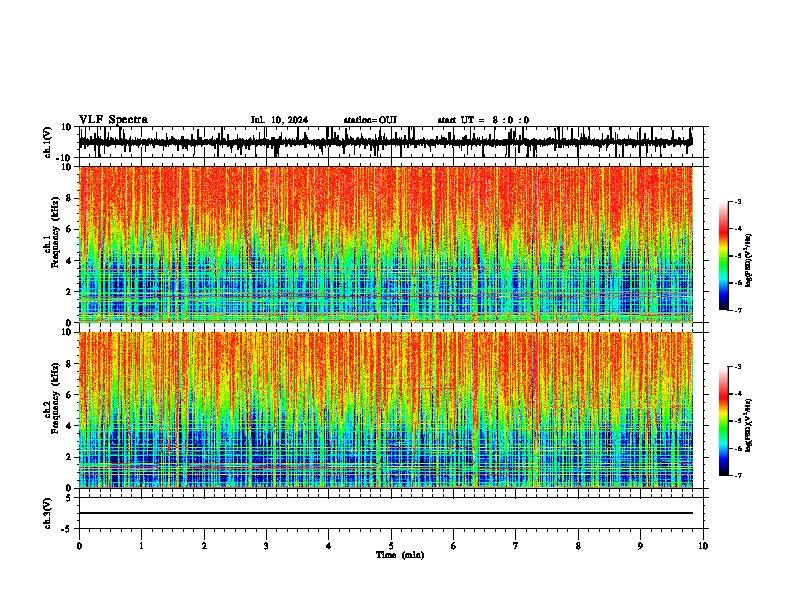Click the '-3' label on ch.1 colorbar
The width and height of the screenshot is (792, 612).
click(x=737, y=201)
